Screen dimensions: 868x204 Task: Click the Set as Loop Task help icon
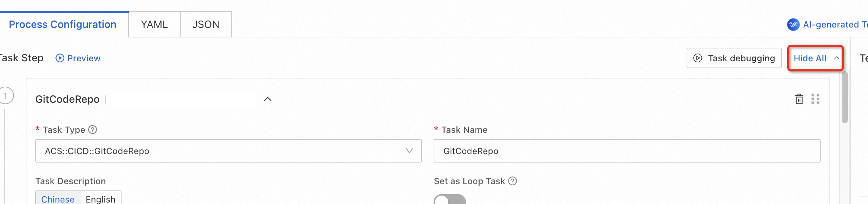[513, 181]
